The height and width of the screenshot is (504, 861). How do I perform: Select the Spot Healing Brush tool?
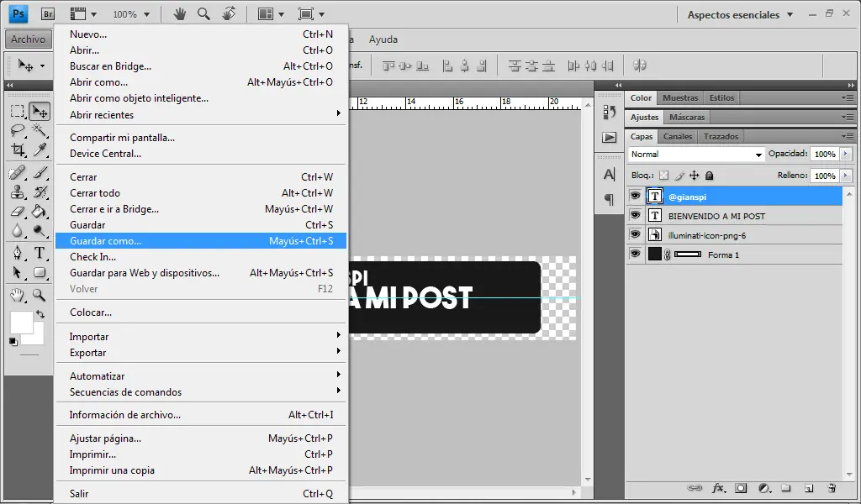pos(18,173)
